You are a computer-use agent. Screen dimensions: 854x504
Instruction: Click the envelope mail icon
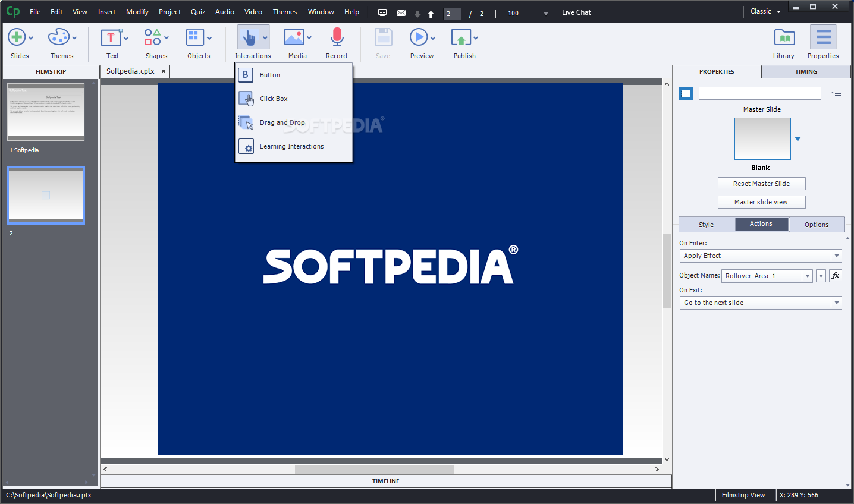[x=401, y=12]
